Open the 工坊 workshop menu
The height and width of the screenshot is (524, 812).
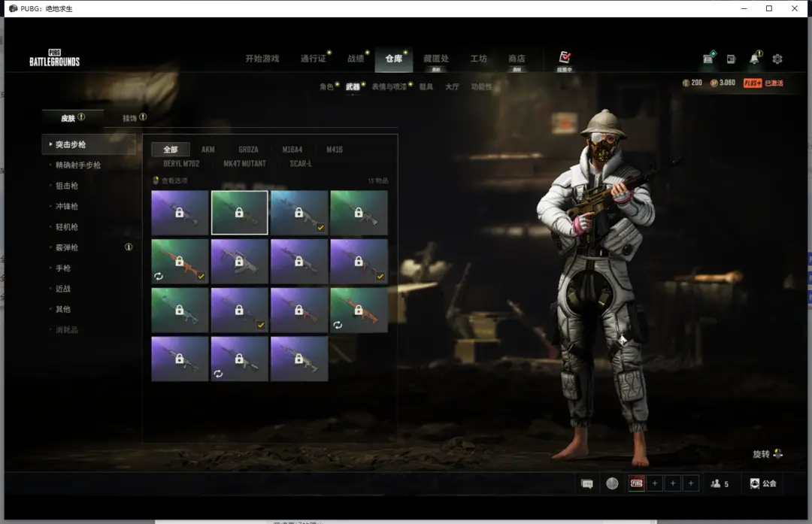[478, 59]
